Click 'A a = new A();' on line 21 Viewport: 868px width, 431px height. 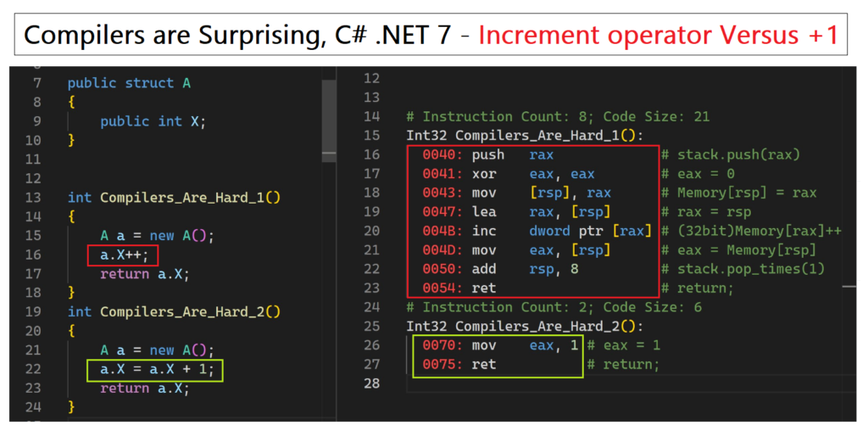[x=157, y=350]
